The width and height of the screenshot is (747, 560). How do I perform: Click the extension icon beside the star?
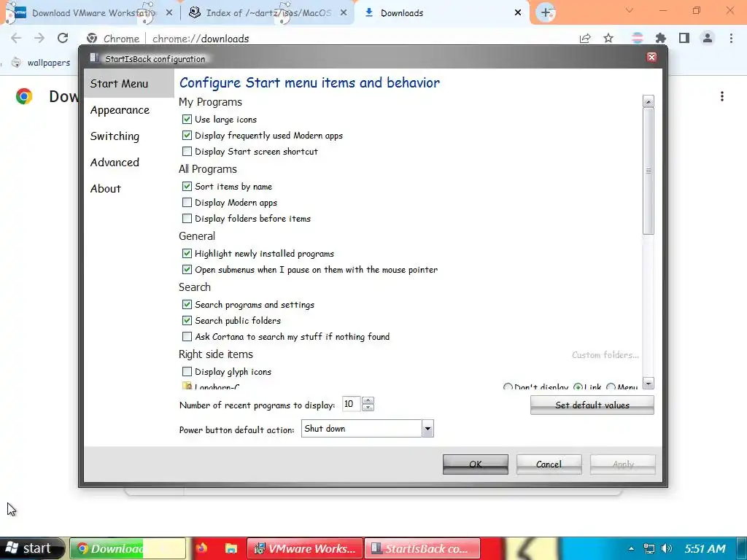(637, 38)
